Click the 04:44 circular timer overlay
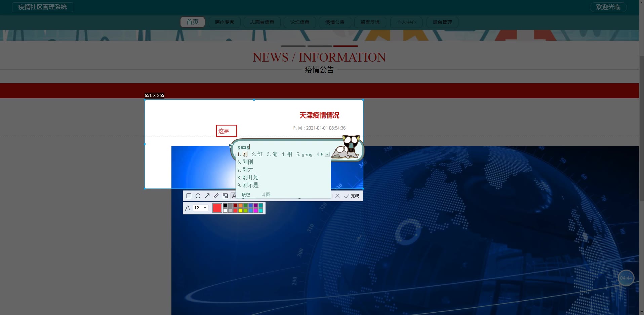 coord(626,278)
